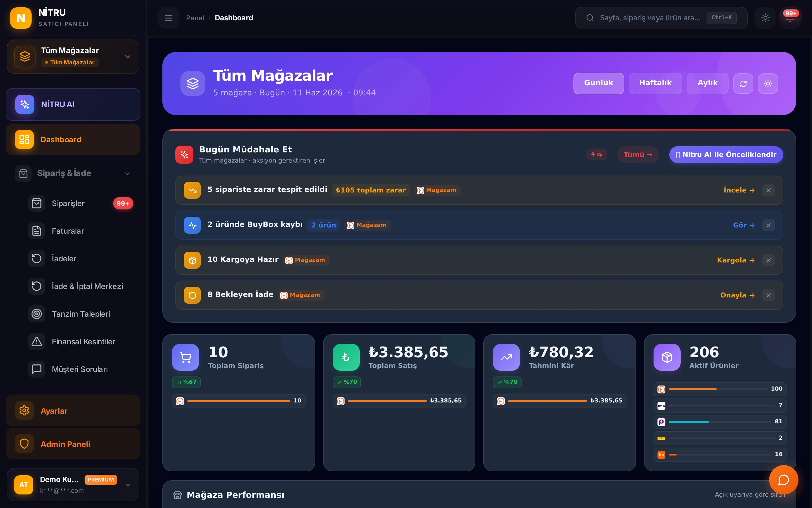
Task: Click the 2 ürün tag
Action: [323, 225]
